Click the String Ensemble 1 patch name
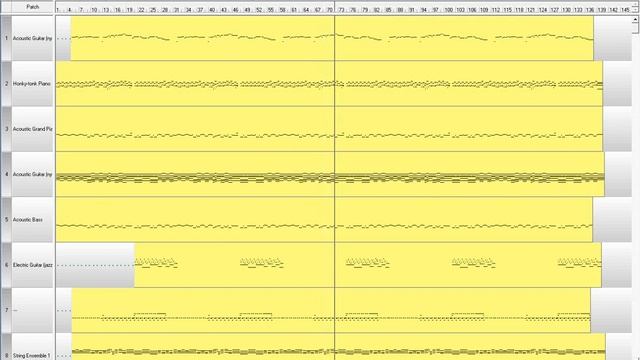640x360 pixels. pos(32,356)
